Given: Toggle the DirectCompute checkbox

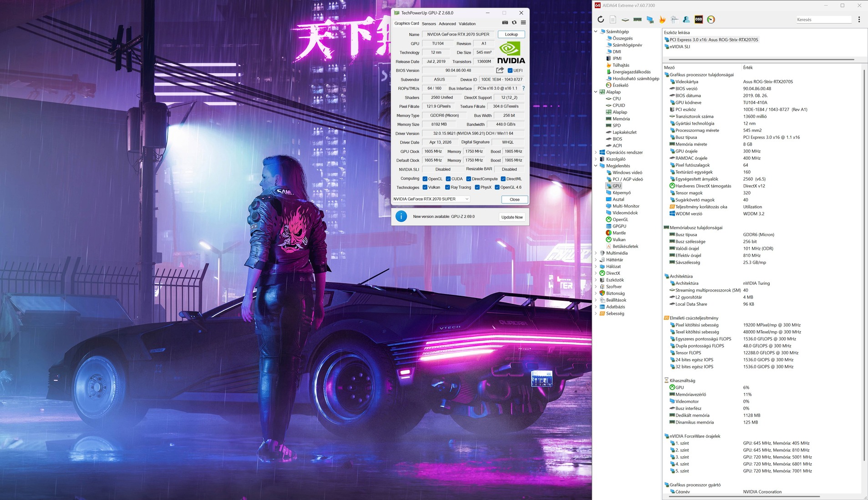Looking at the screenshot, I should [x=468, y=179].
